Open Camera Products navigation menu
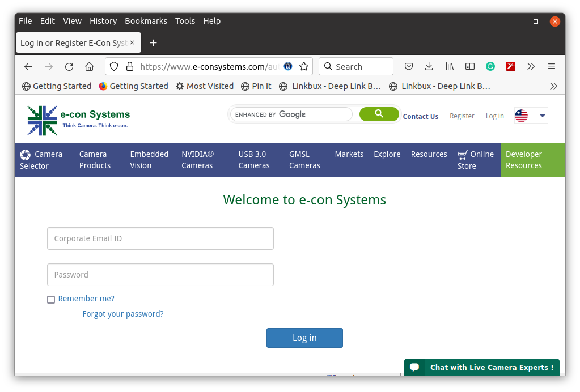 [95, 160]
